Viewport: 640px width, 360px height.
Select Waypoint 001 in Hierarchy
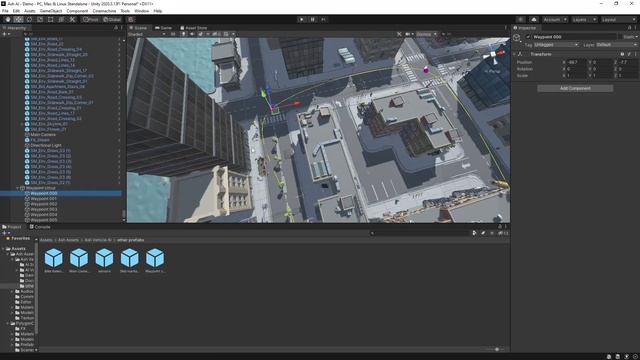(x=44, y=199)
